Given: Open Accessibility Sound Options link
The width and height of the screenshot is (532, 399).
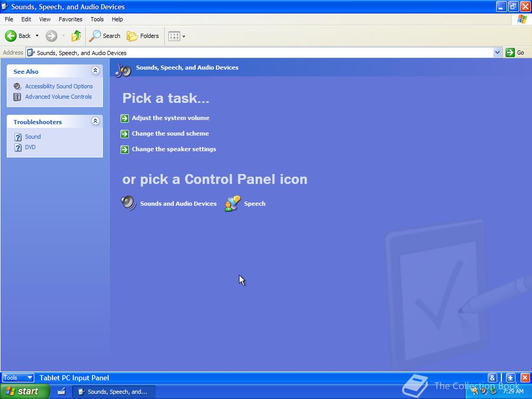Looking at the screenshot, I should pos(59,86).
